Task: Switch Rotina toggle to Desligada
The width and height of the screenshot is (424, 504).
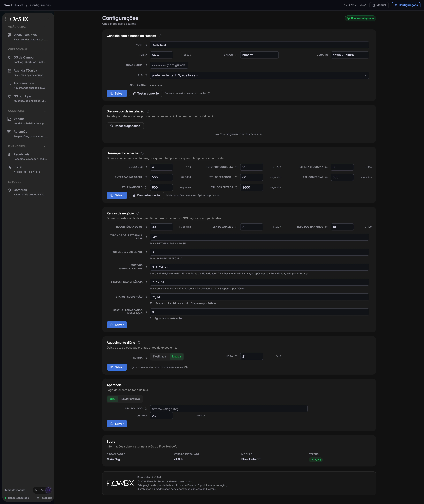Action: coord(160,357)
